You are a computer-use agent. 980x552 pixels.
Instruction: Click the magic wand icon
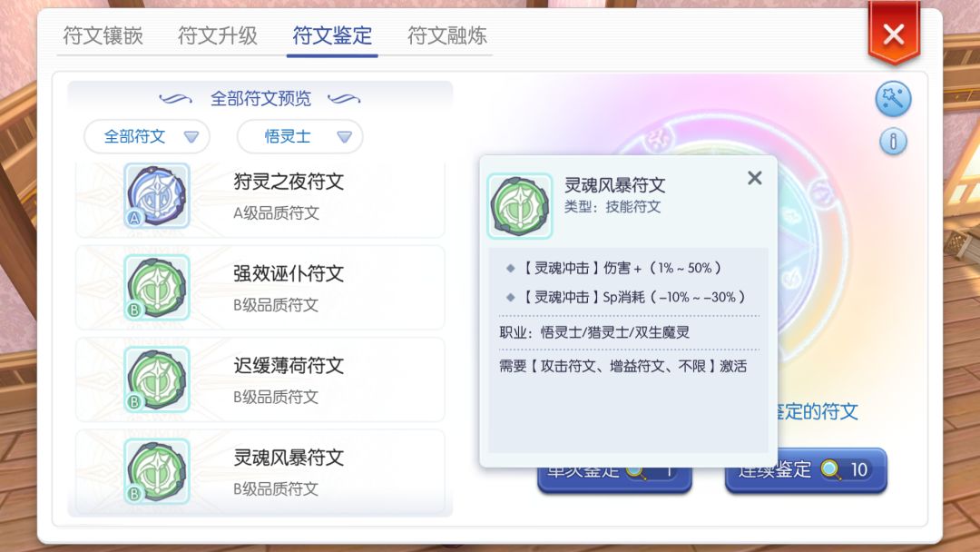(893, 100)
